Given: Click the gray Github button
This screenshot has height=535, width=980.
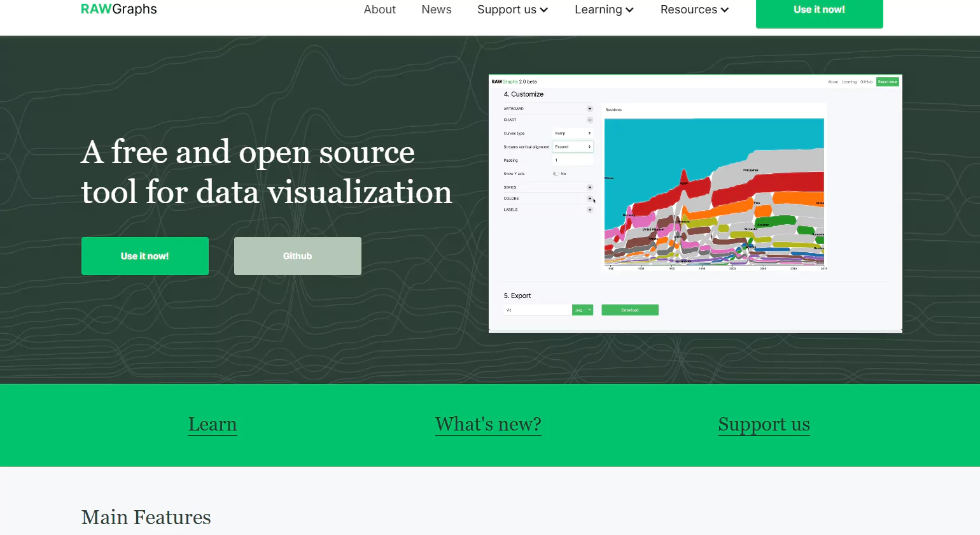Looking at the screenshot, I should click(x=298, y=256).
